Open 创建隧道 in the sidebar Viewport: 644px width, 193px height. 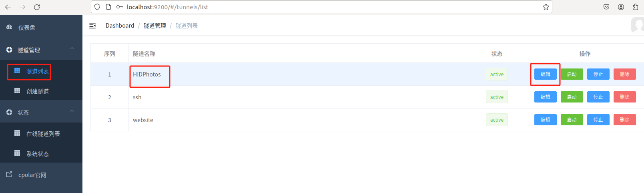(38, 91)
